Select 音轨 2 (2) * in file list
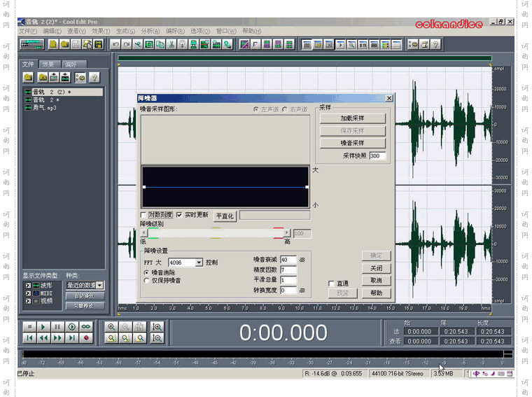The image size is (532, 397). pos(64,92)
